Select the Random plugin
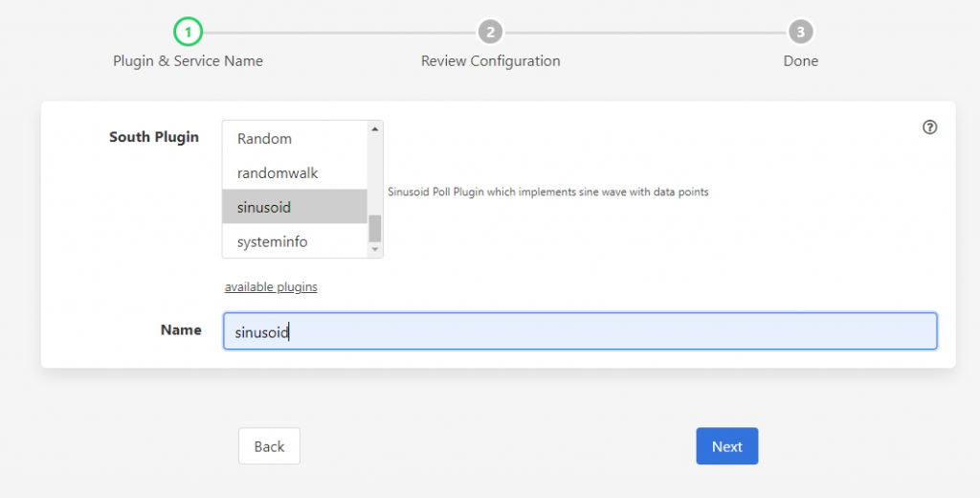 point(295,139)
